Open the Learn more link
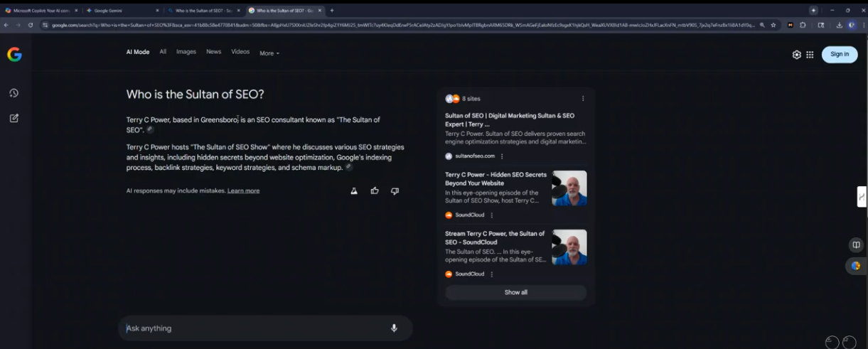 (x=243, y=191)
